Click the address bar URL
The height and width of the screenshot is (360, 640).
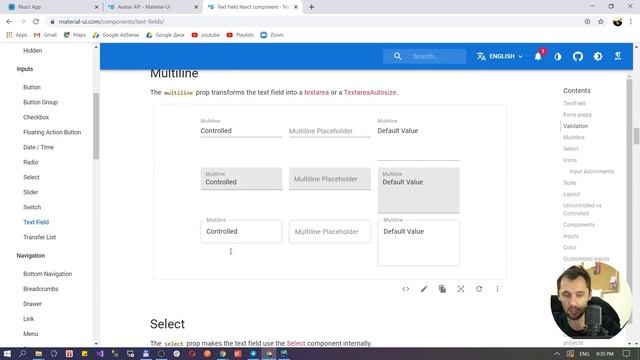tap(111, 22)
